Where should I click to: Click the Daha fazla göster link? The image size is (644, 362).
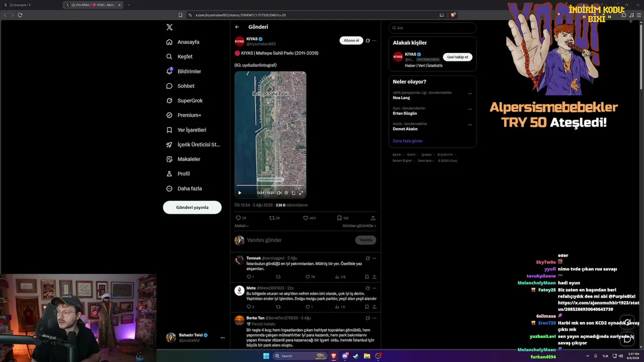(408, 141)
